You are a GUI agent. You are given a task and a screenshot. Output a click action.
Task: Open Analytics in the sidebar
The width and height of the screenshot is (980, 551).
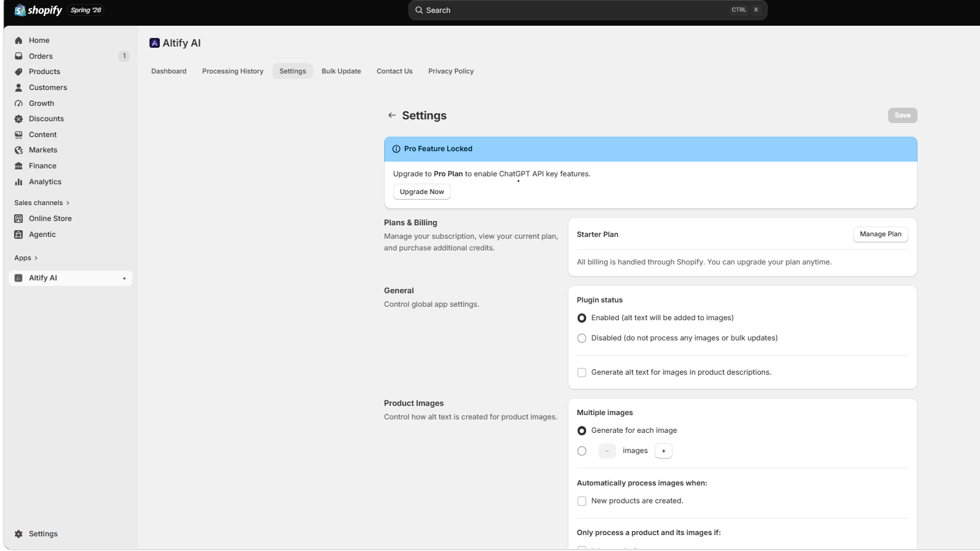pos(70,182)
